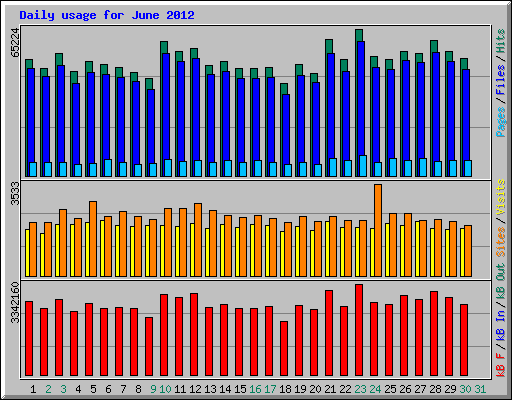Screen dimensions: 512x400
Task: Click the 65224 axis value label
Action: (x=15, y=43)
